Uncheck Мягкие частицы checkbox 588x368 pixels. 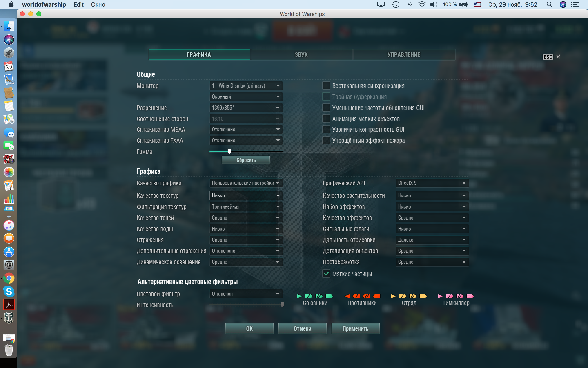click(x=326, y=274)
